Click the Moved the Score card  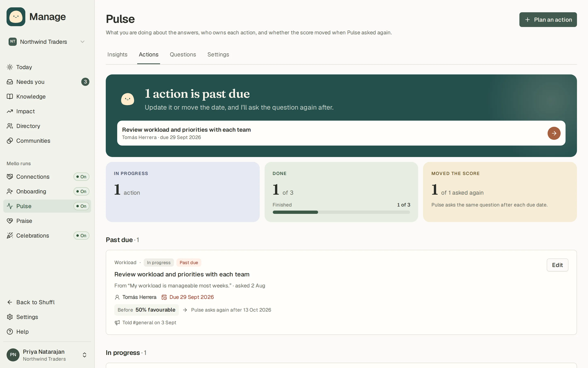pos(500,192)
